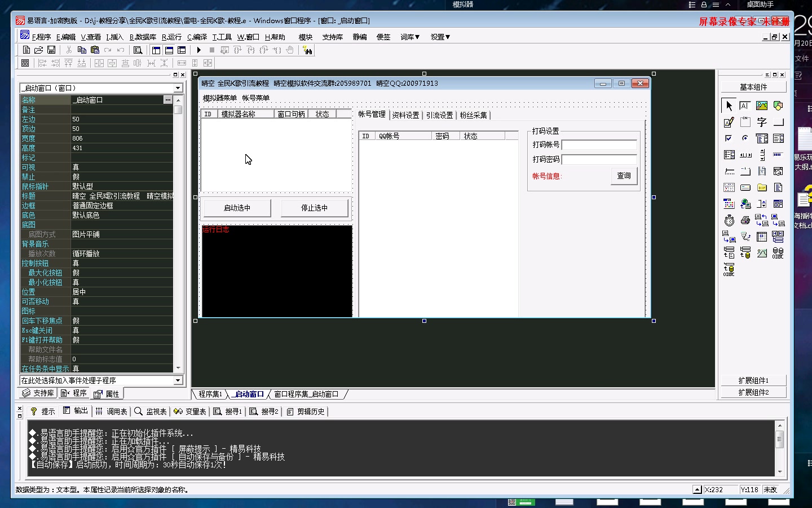Select the DIR folder box component icon
This screenshot has width=812, height=508.
(762, 187)
